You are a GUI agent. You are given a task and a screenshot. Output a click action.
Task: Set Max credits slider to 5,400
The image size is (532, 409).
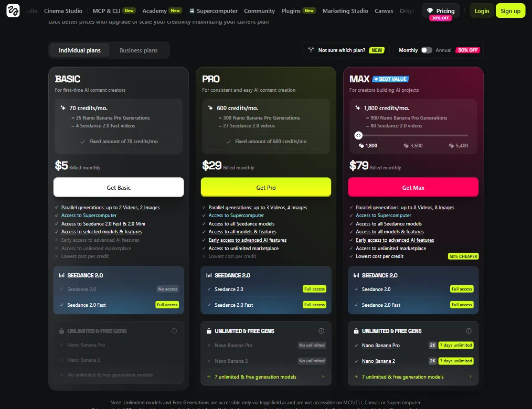pyautogui.click(x=459, y=145)
